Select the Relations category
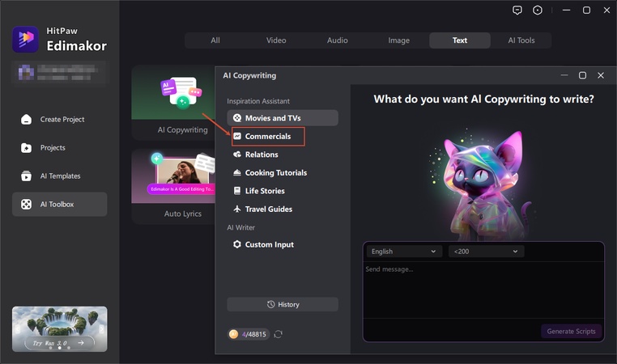 click(x=283, y=154)
